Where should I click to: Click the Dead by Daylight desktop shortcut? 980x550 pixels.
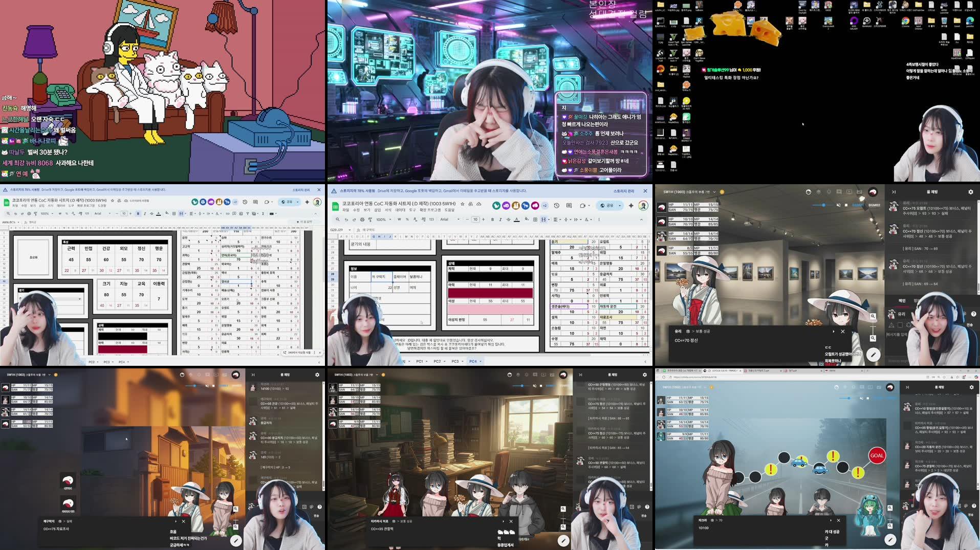tap(802, 6)
